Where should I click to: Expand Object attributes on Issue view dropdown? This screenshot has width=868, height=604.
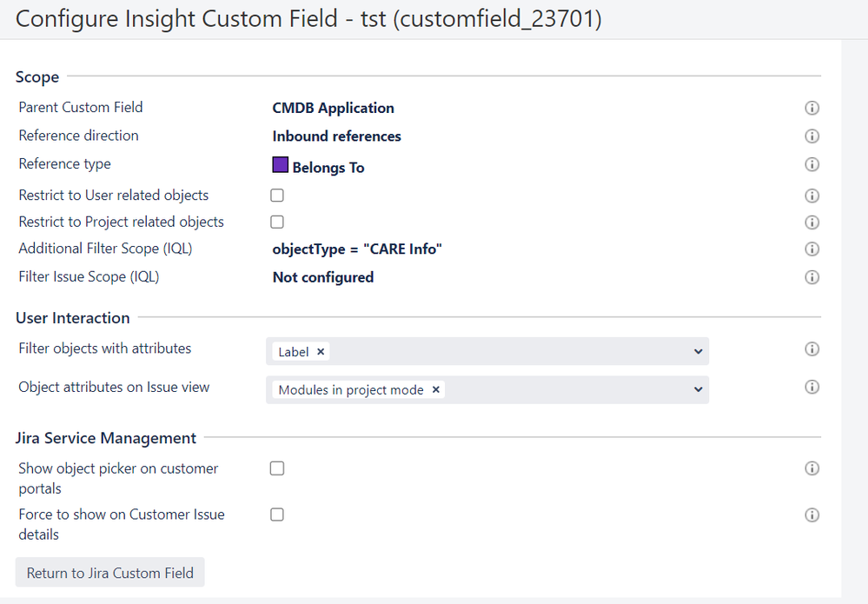[x=698, y=390]
